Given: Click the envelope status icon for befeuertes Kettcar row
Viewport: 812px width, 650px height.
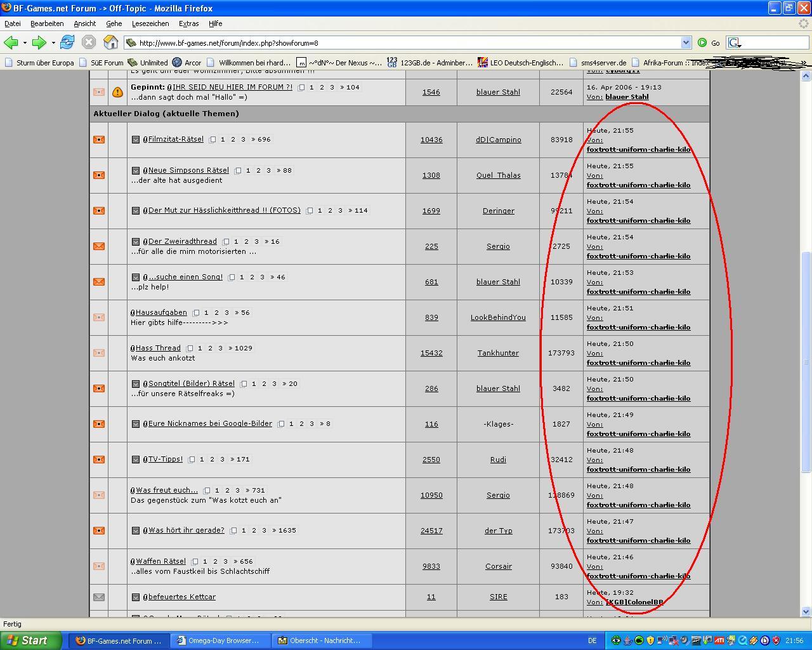Looking at the screenshot, I should 99,597.
